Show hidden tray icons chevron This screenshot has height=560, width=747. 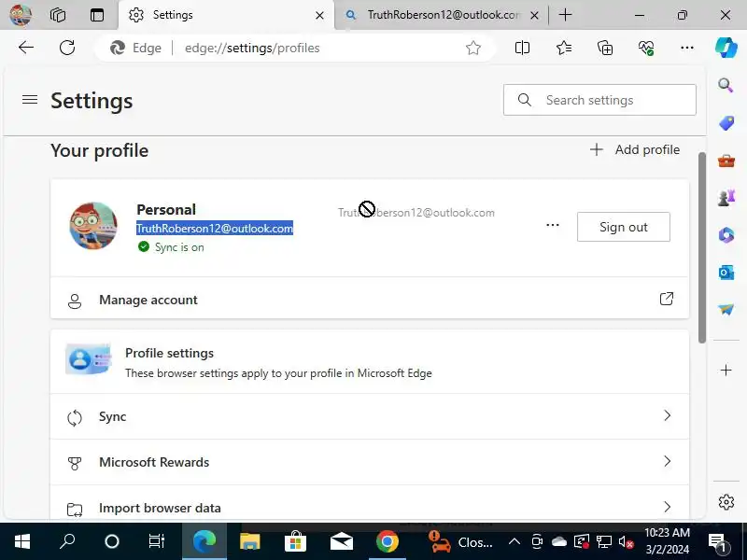514,541
